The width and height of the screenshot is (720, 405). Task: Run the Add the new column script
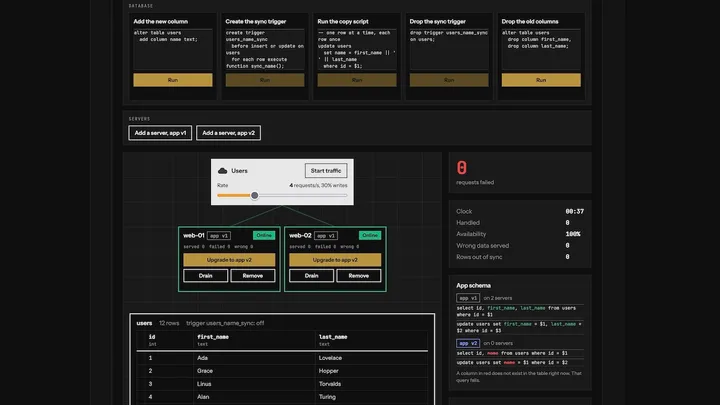point(173,80)
